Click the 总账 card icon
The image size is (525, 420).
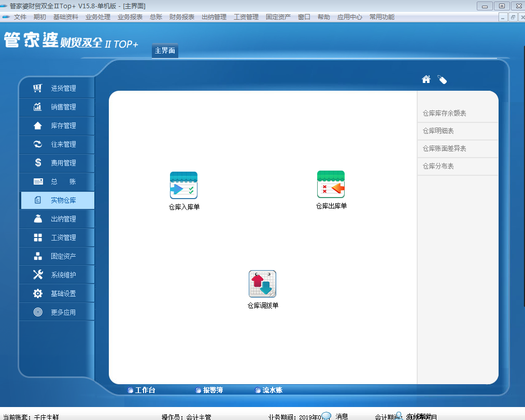click(x=38, y=181)
